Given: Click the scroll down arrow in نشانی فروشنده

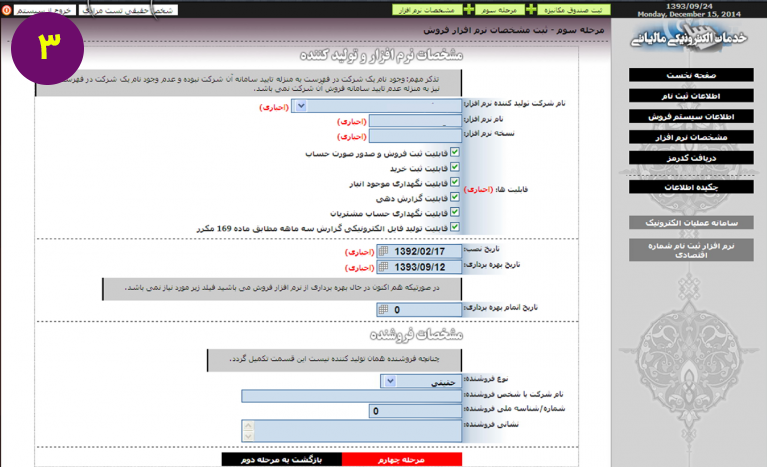Looking at the screenshot, I should tap(248, 436).
